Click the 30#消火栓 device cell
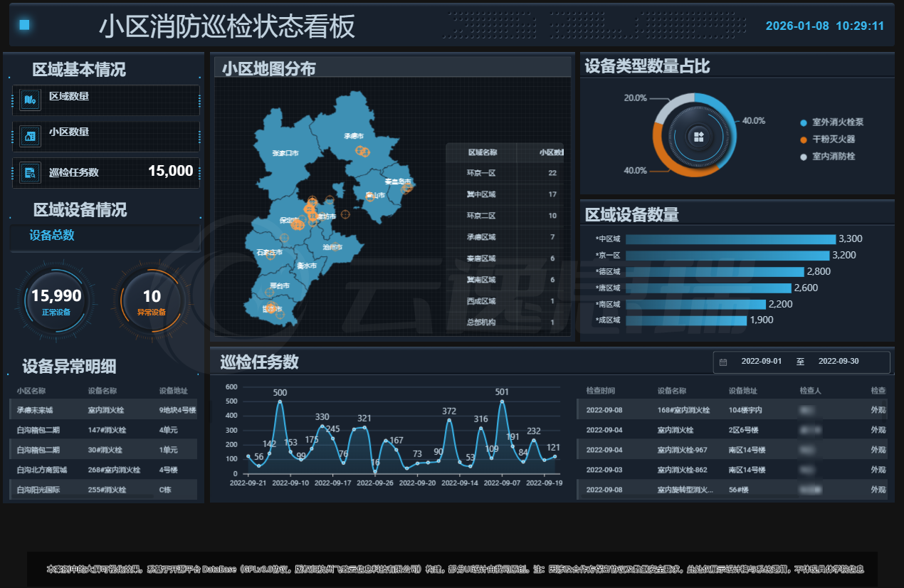 click(105, 450)
